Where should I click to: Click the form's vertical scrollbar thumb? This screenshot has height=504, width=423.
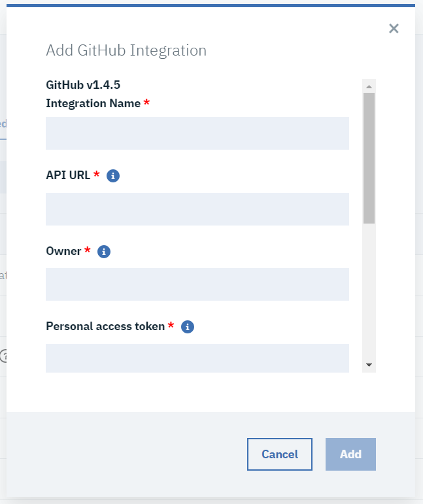click(369, 157)
